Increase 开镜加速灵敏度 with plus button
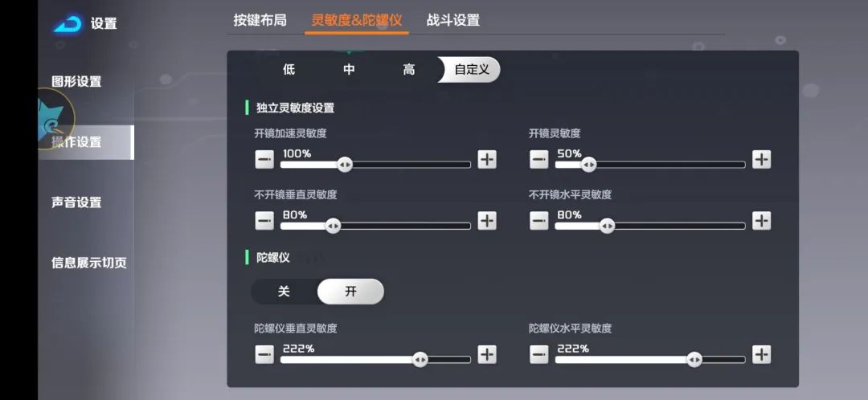868x400 pixels. point(487,159)
